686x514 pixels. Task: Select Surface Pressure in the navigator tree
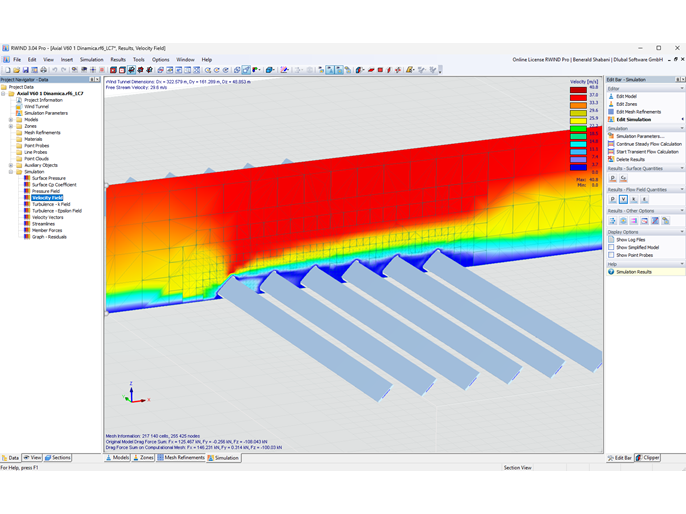point(49,178)
